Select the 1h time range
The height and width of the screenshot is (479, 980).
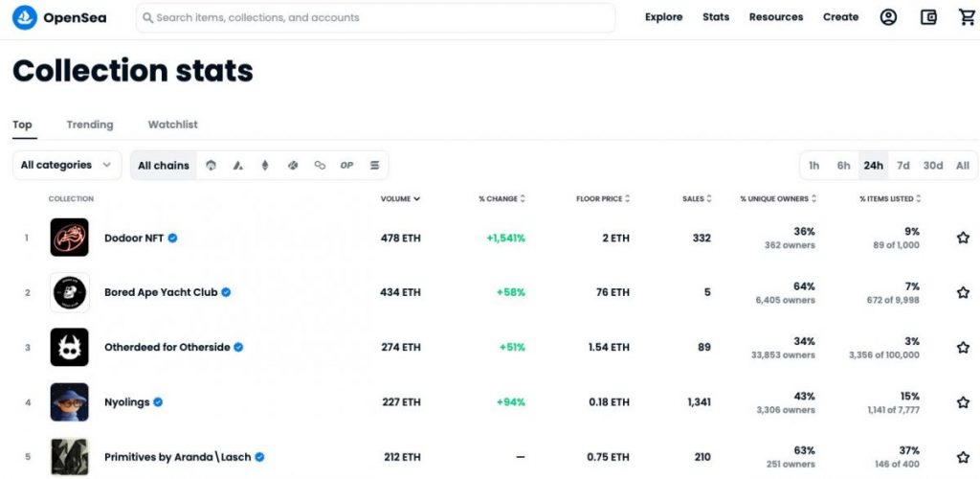813,165
